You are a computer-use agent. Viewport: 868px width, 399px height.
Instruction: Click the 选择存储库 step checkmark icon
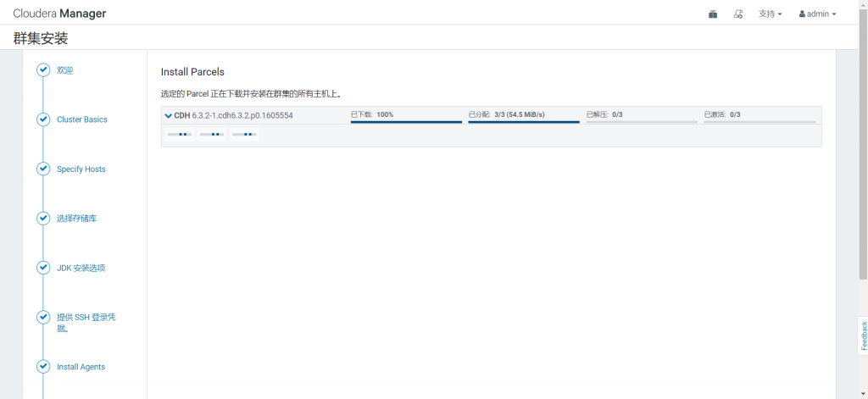[x=43, y=219]
